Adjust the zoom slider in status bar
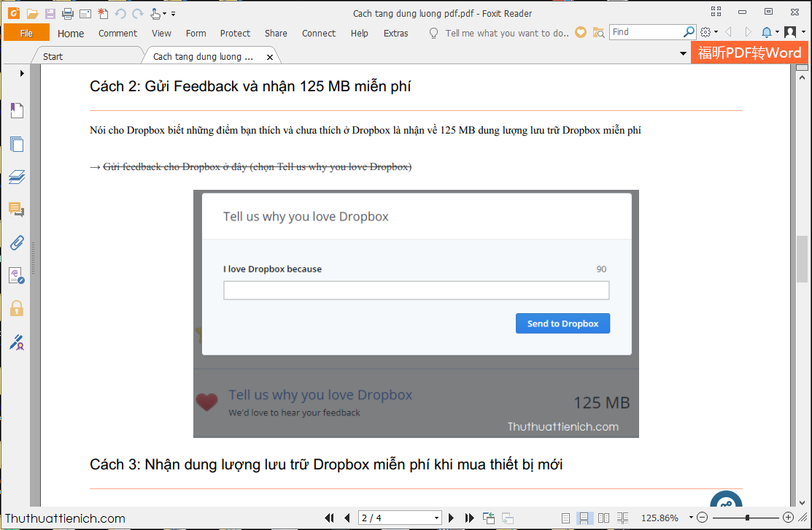Image resolution: width=812 pixels, height=530 pixels. click(x=746, y=518)
